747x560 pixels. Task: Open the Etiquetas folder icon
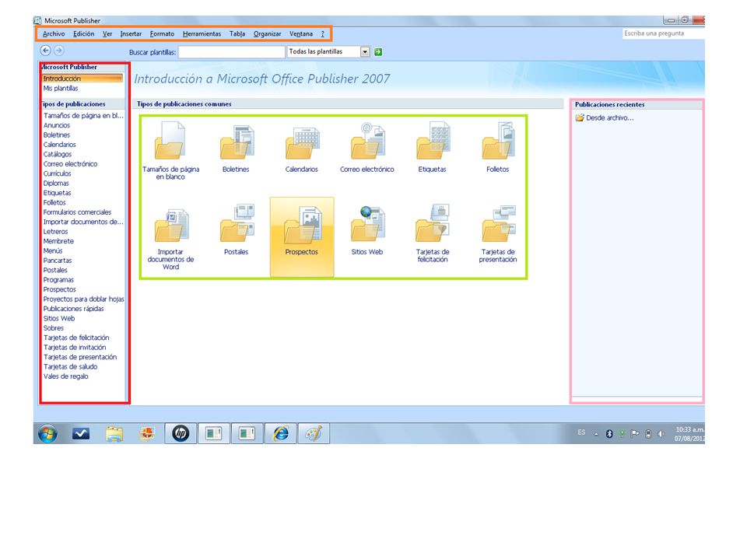433,141
